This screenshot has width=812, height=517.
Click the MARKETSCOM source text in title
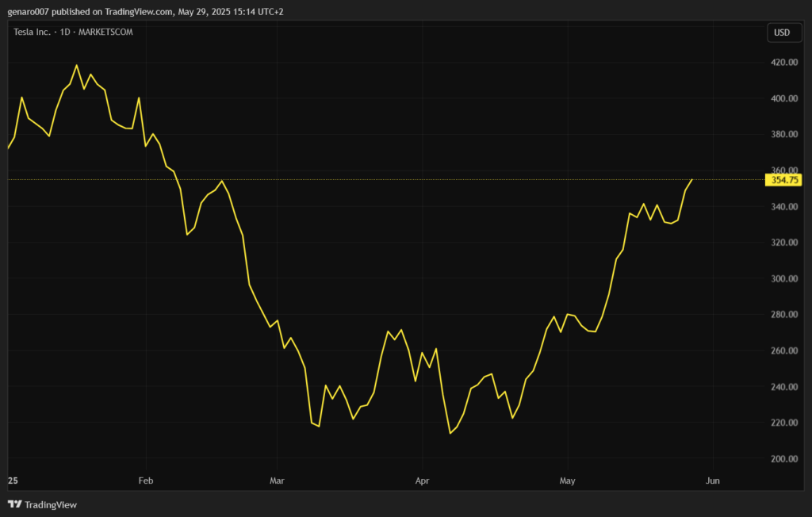coord(107,32)
